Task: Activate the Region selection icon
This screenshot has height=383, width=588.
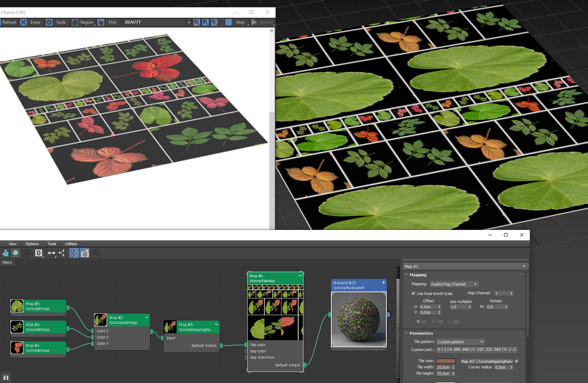Action: pos(75,22)
